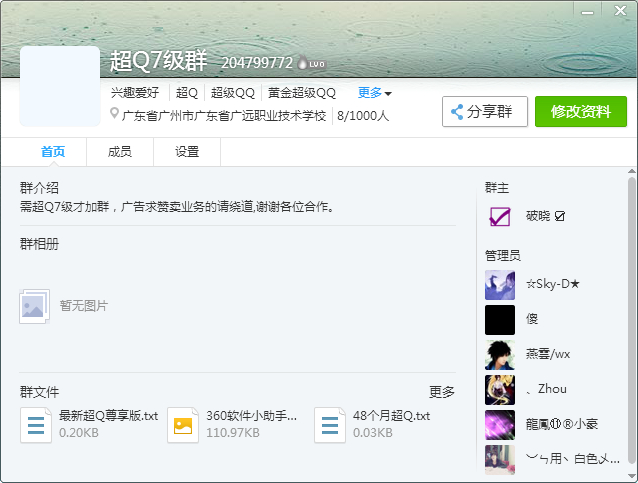Click admin 龍鳳⑪®小豪 purple avatar
Viewport: 638px width, 483px height.
tap(500, 425)
